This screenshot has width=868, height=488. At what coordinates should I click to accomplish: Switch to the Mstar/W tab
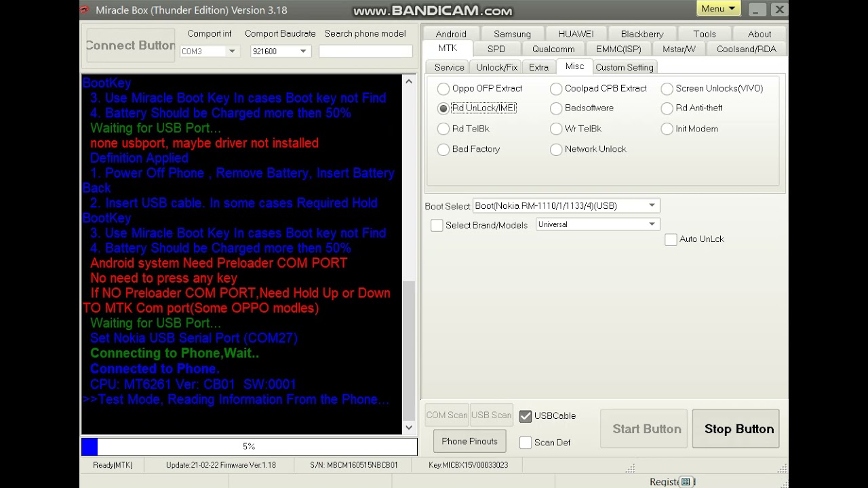[x=679, y=49]
